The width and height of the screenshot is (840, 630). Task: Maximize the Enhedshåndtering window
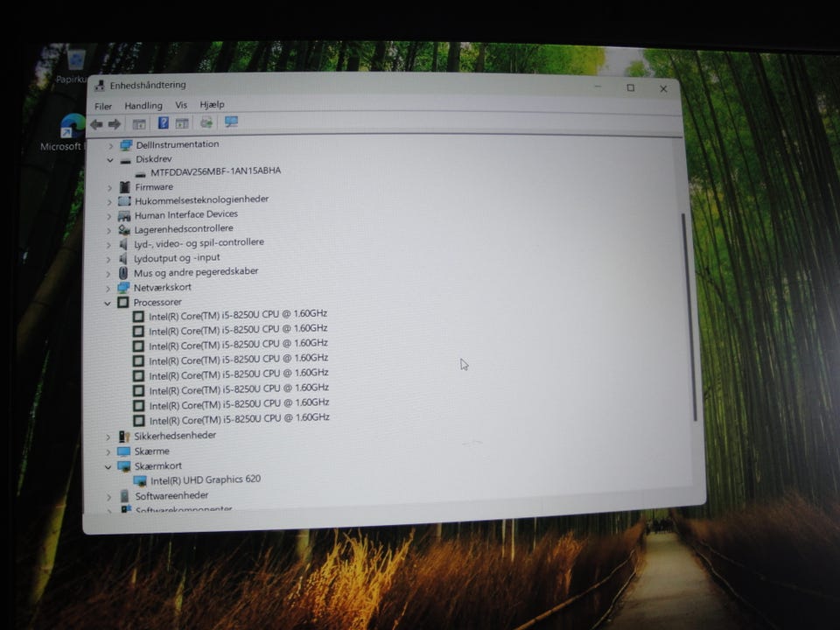(631, 87)
